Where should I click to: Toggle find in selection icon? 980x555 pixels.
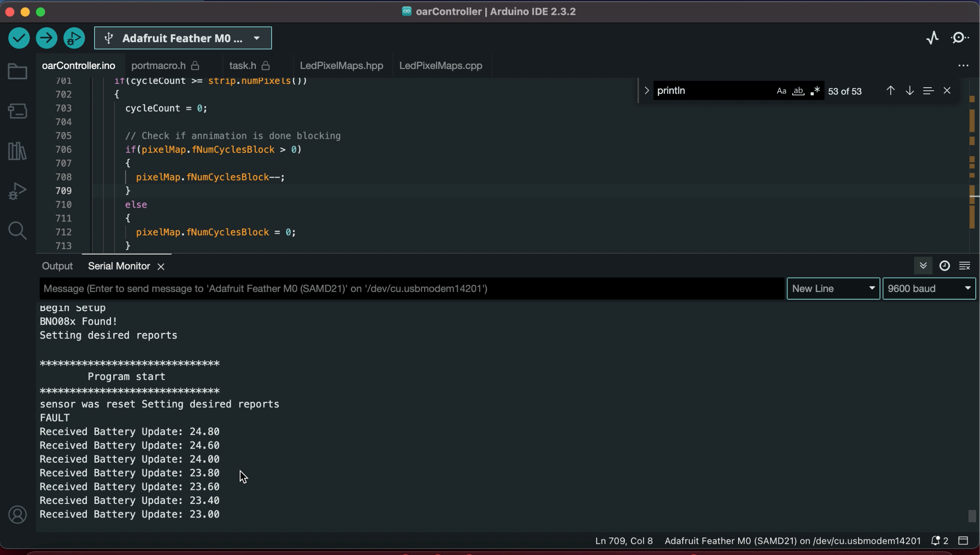[x=928, y=91]
